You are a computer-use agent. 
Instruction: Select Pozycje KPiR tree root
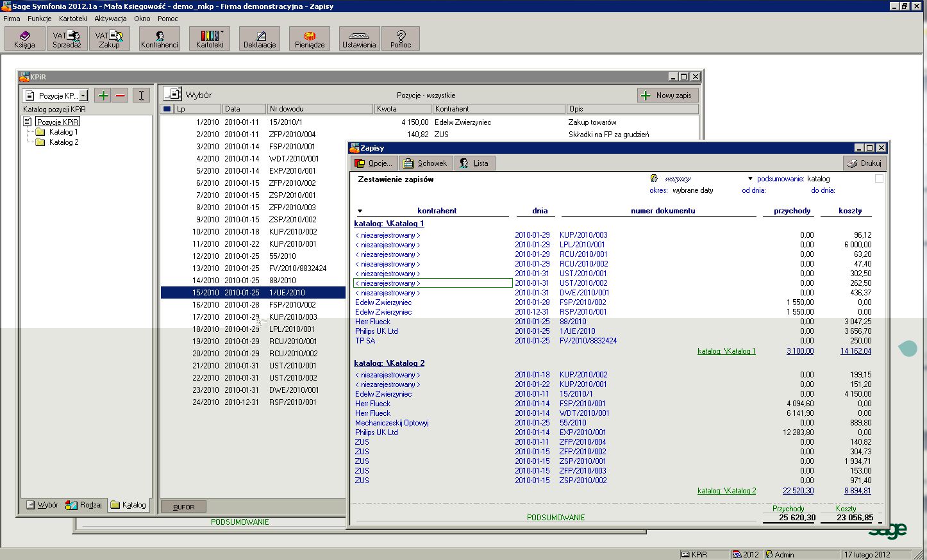pyautogui.click(x=58, y=122)
